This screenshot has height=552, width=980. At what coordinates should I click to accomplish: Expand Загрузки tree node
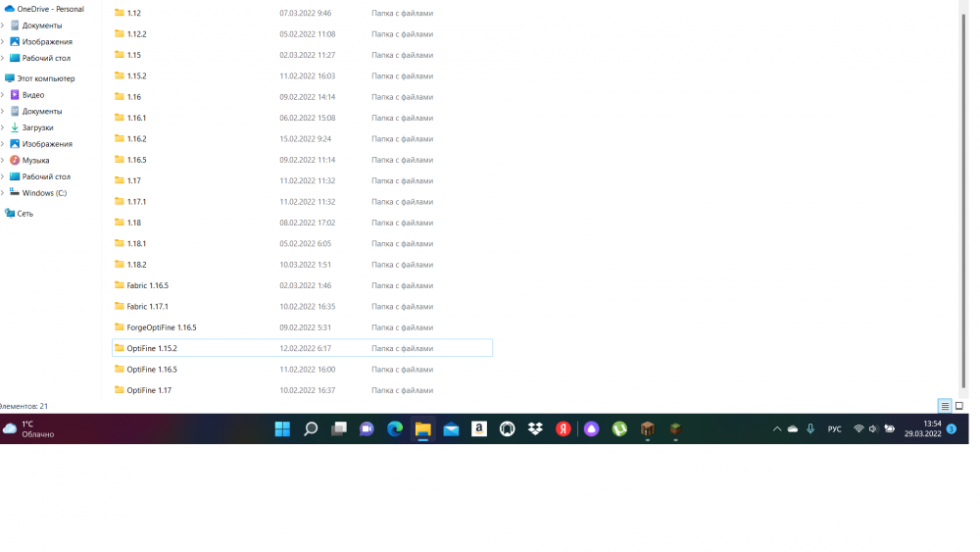[x=3, y=127]
